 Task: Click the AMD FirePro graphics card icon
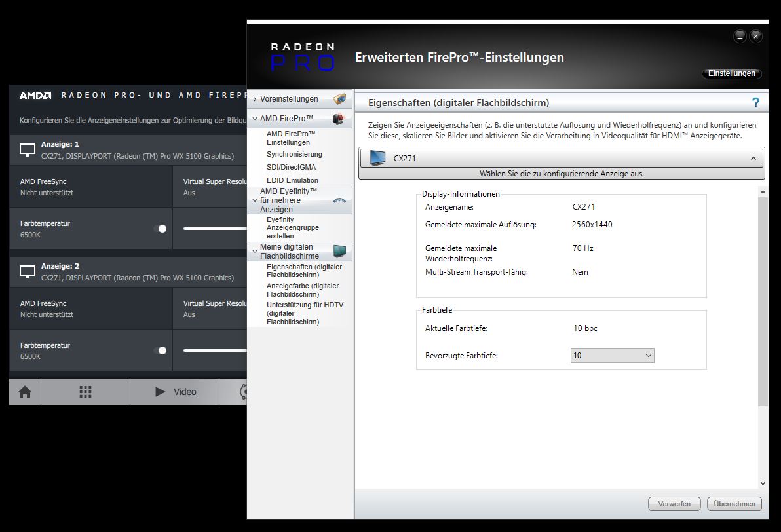point(339,119)
